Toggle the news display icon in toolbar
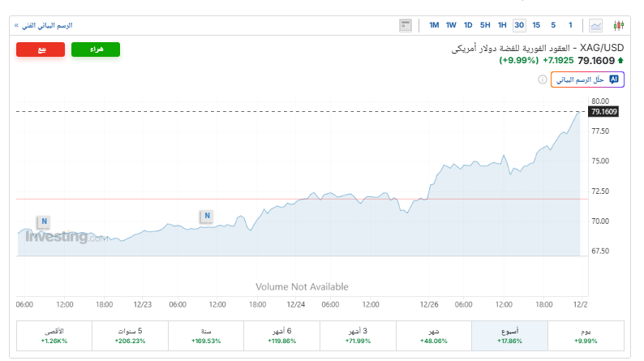The height and width of the screenshot is (361, 644). (406, 25)
